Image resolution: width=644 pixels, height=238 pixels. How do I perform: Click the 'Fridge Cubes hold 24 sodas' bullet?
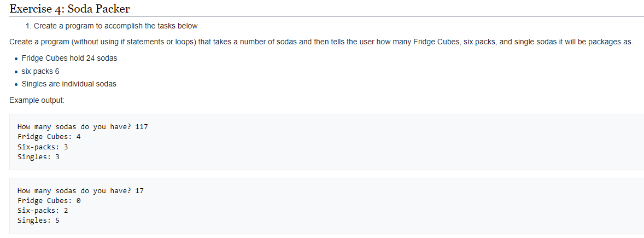point(69,58)
